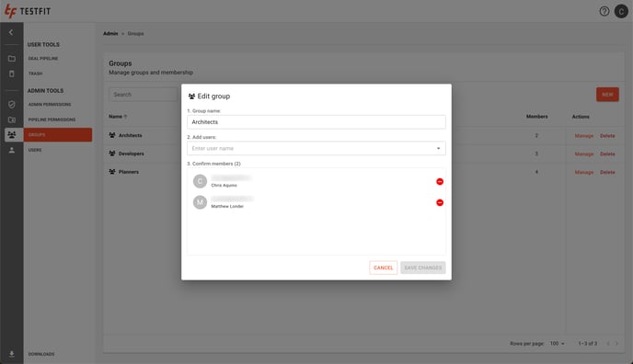Click the Planners row group icon
633x364 pixels.
[112, 172]
